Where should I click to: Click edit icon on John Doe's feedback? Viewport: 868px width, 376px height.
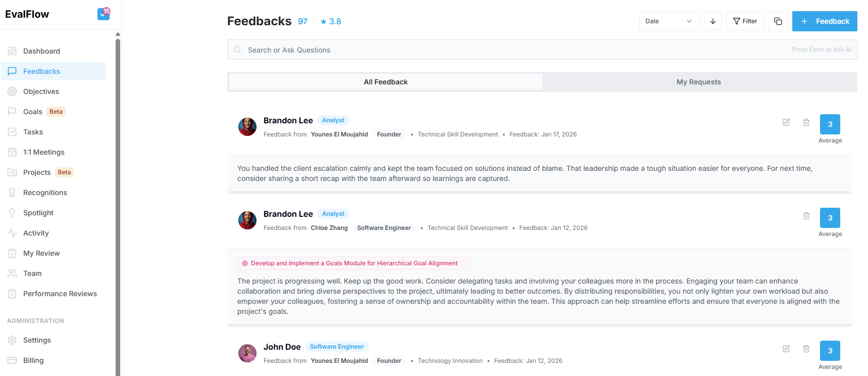pos(786,349)
